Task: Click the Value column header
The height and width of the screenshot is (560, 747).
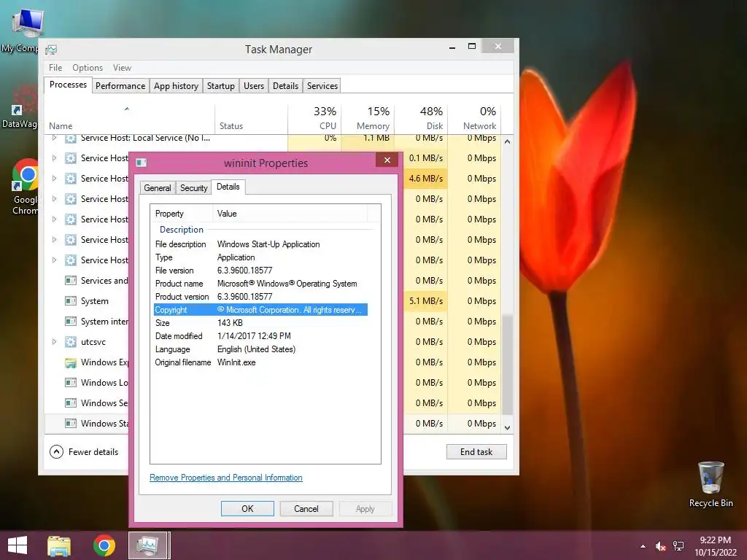Action: 290,214
